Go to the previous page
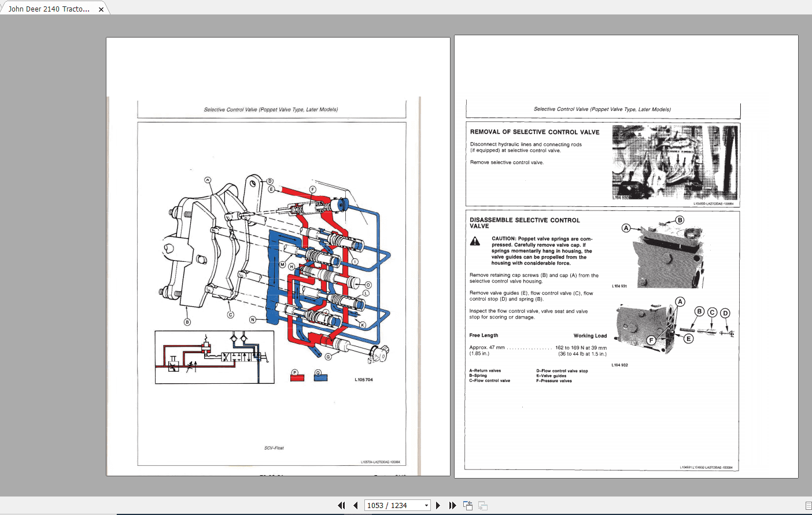 355,505
